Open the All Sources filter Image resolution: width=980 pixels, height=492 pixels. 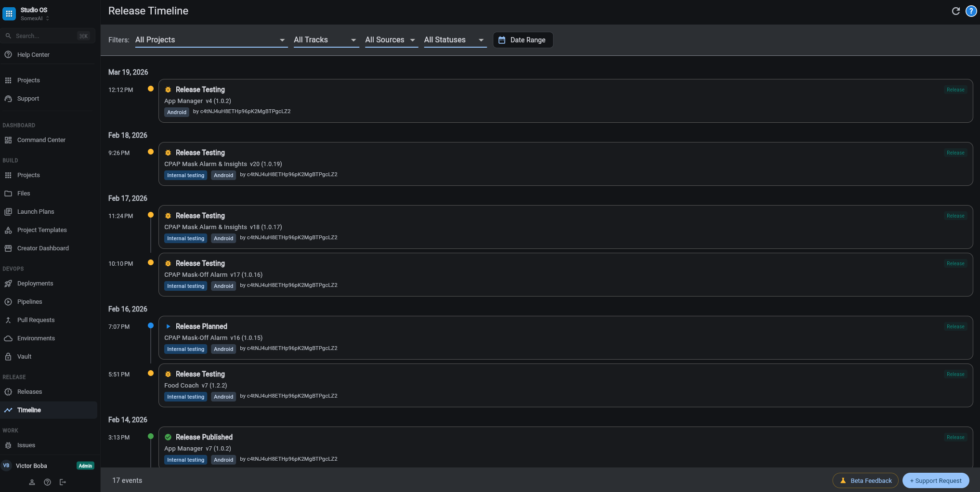click(x=391, y=40)
